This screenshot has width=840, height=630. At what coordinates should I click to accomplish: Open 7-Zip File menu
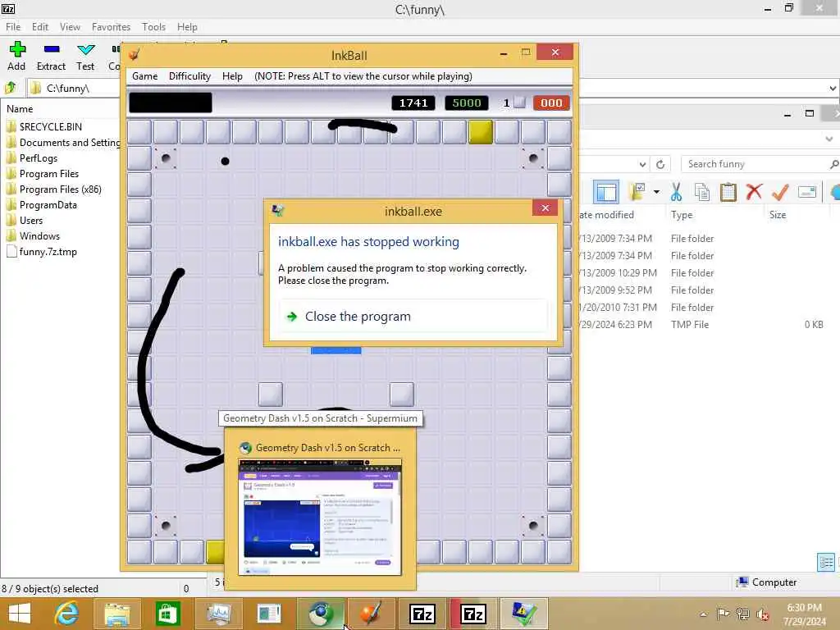(13, 27)
